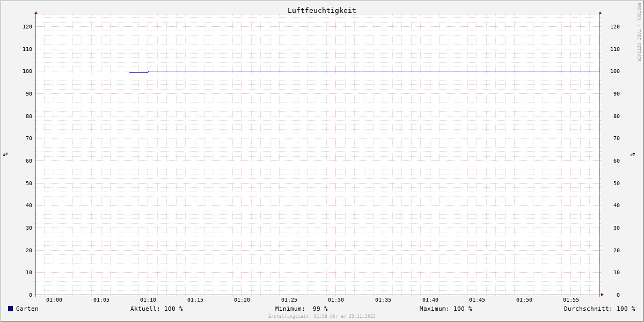Click the 20 label on the left axis
This screenshot has width=644, height=322.
tap(29, 251)
